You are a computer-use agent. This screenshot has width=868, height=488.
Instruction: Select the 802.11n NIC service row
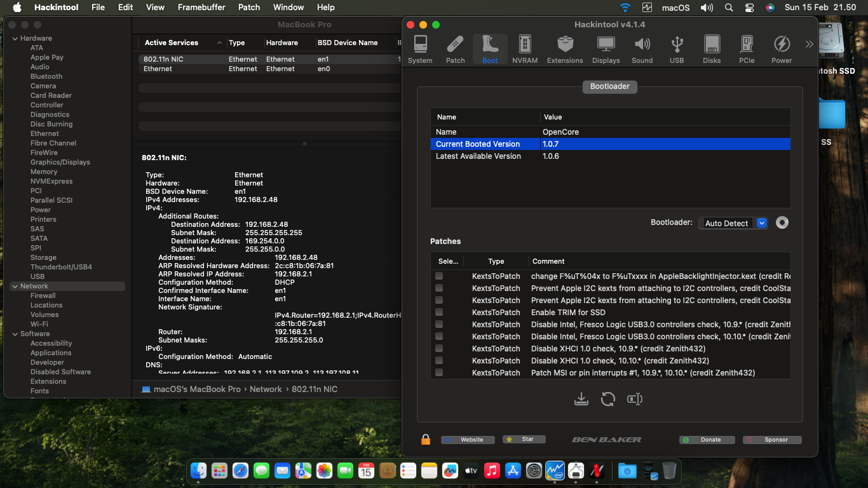(x=270, y=59)
